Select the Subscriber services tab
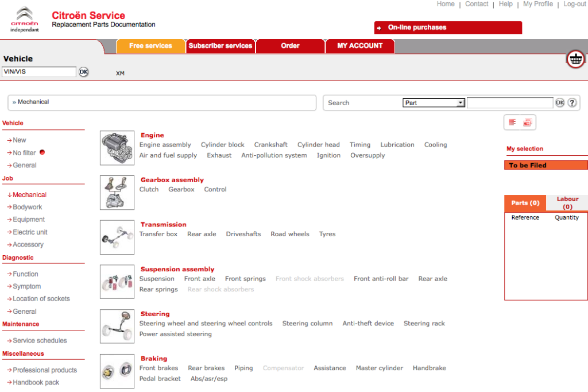Image resolution: width=588 pixels, height=392 pixels. coord(220,46)
